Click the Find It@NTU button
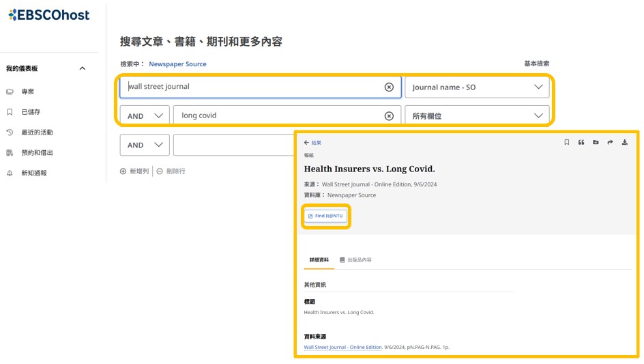Screen dimensions: 644x364 click(x=326, y=216)
